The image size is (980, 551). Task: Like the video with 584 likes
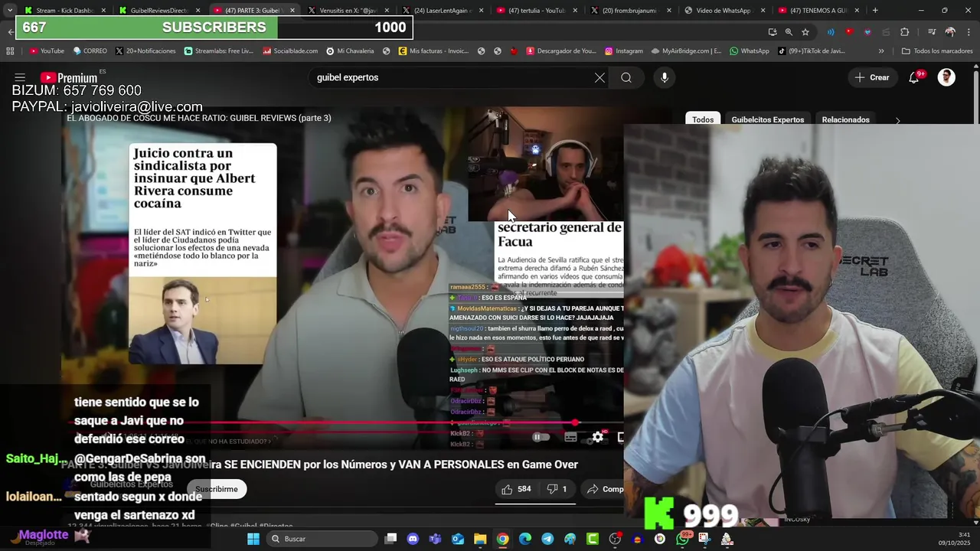(516, 489)
